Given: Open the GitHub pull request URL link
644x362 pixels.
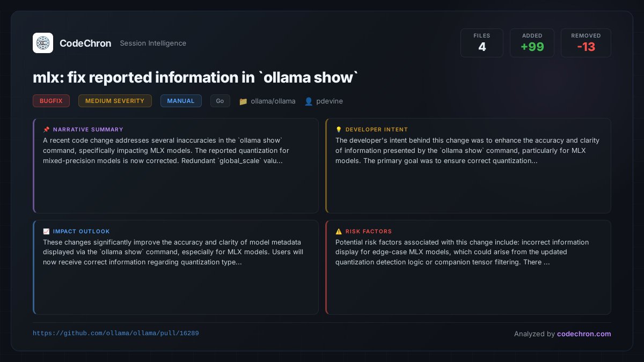Looking at the screenshot, I should click(x=116, y=333).
